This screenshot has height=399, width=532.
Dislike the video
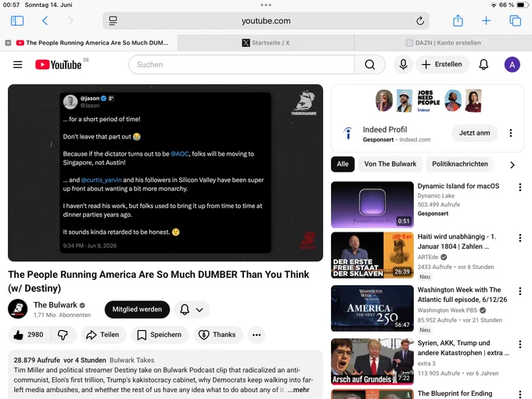pos(63,335)
